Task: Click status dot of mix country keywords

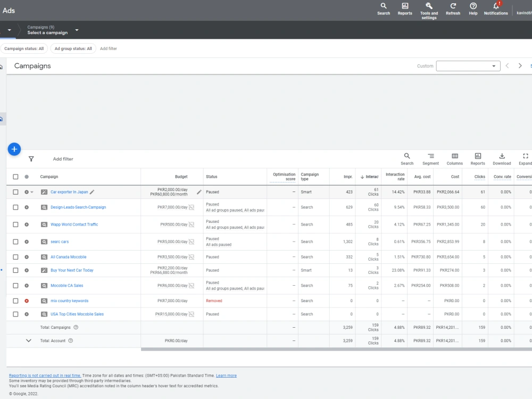Action: (27, 301)
